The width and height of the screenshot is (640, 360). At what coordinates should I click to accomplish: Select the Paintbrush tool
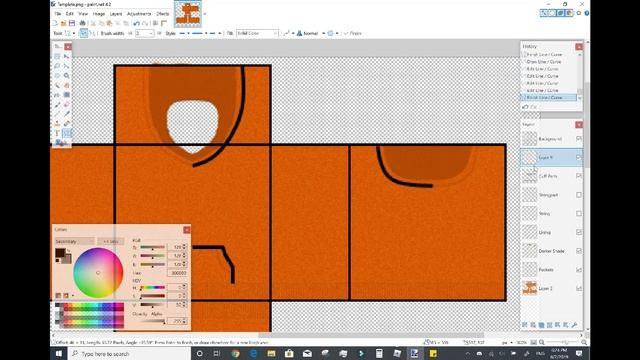(x=57, y=104)
